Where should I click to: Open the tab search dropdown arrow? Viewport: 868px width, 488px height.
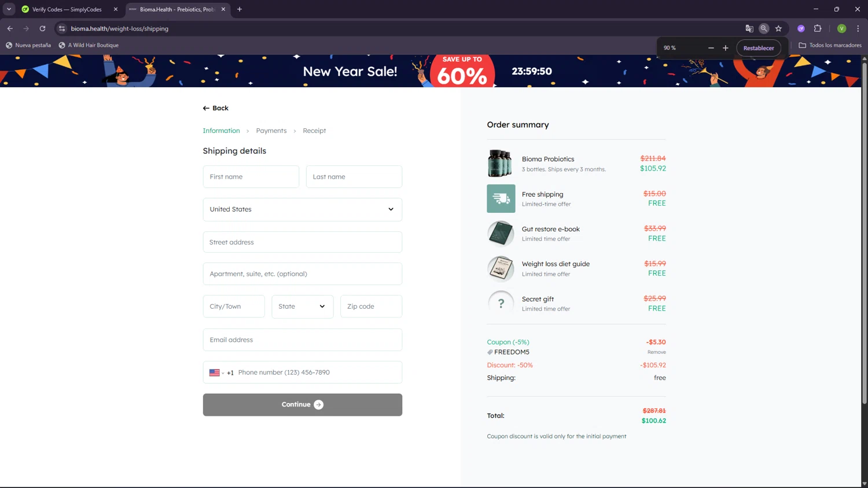(x=9, y=9)
